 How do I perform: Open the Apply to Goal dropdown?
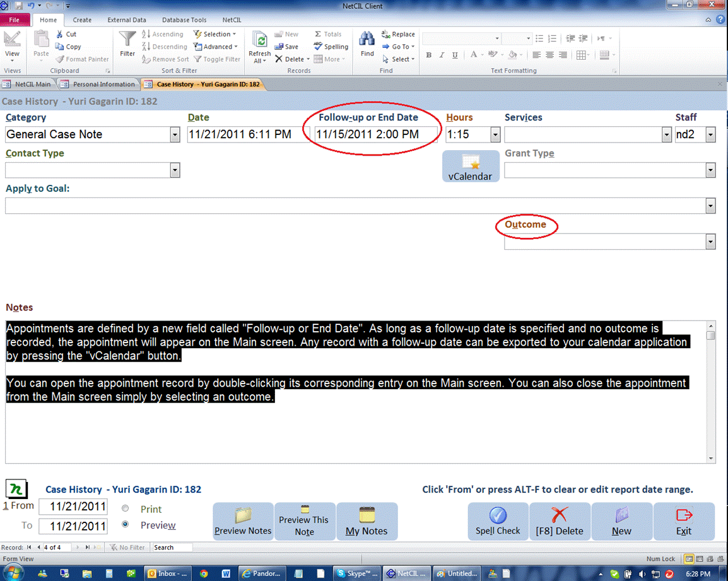click(710, 206)
